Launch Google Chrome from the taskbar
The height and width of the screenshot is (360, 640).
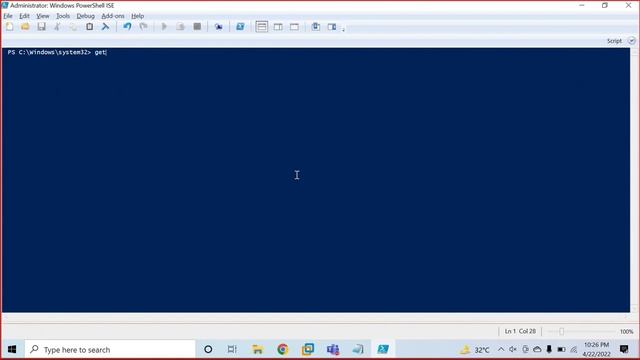[x=282, y=349]
